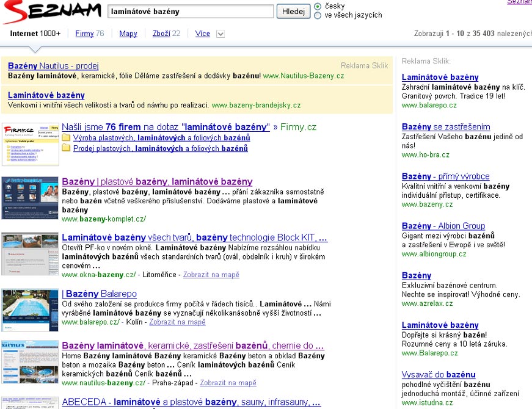532x409 pixels.
Task: Select 've všech jazycích' radio option
Action: (x=318, y=15)
